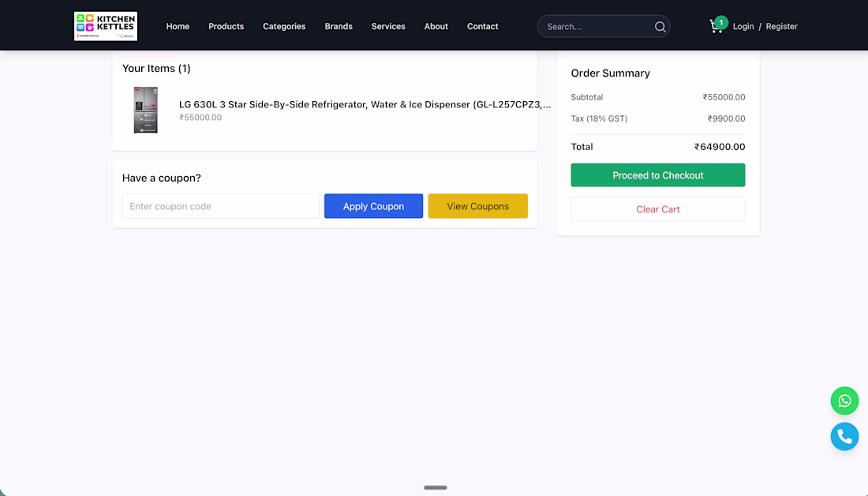Click the search magnifier icon
Image resolution: width=868 pixels, height=496 pixels.
(660, 27)
